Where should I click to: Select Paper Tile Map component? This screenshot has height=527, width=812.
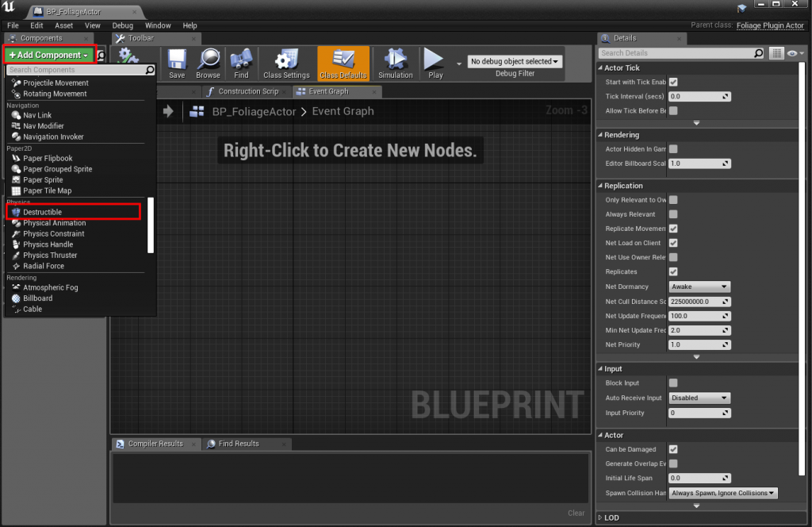(x=47, y=190)
